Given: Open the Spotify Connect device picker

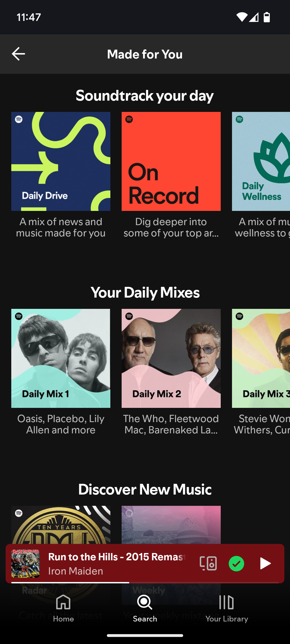Looking at the screenshot, I should 208,563.
